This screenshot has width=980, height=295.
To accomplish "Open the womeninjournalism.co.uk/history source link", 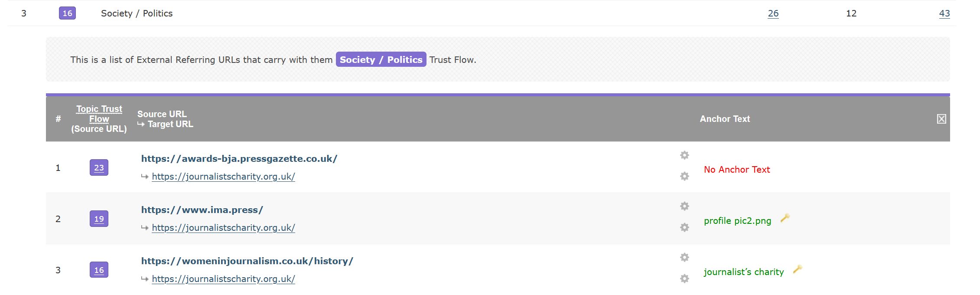I will click(247, 261).
